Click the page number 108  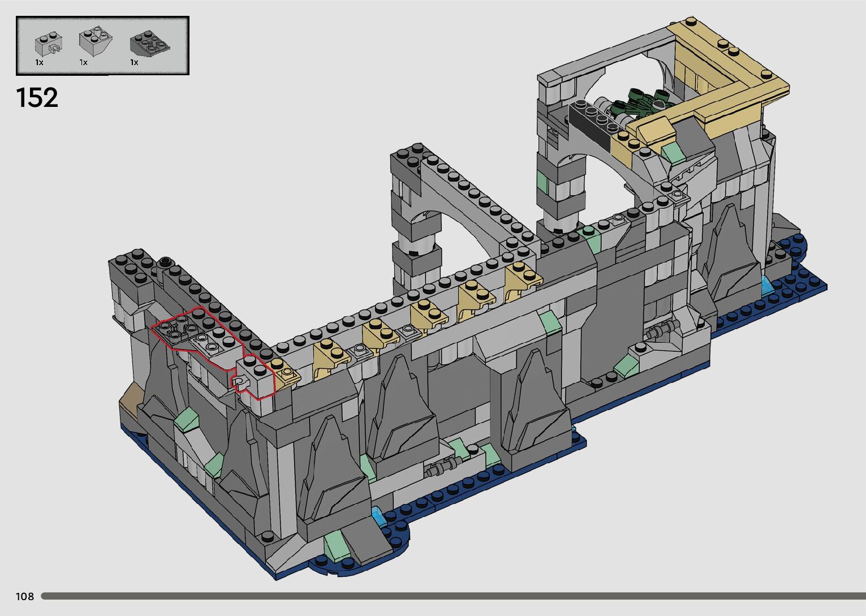click(25, 596)
